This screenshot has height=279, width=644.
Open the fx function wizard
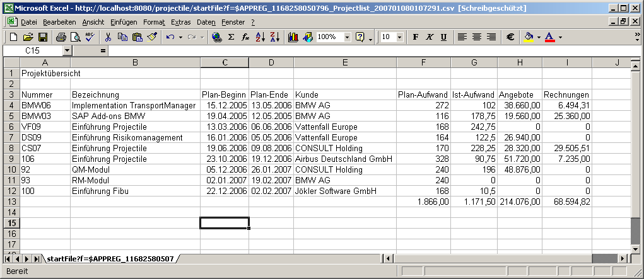point(245,37)
